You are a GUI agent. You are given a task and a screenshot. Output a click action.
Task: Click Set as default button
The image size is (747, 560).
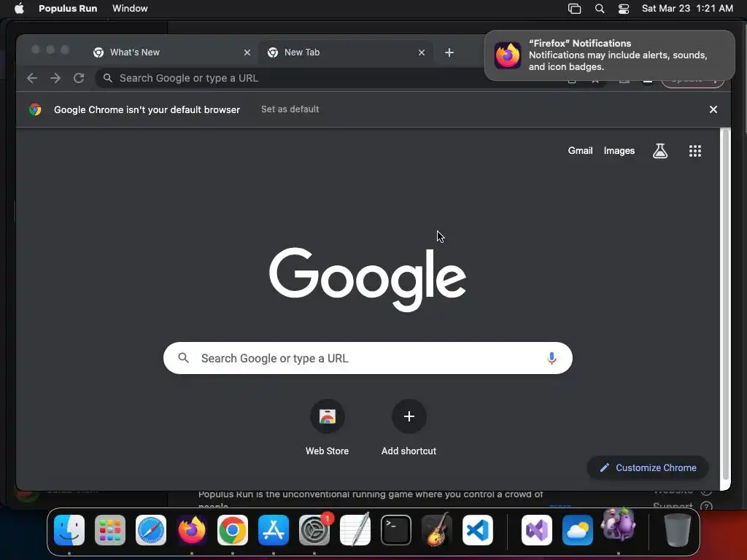coord(290,109)
